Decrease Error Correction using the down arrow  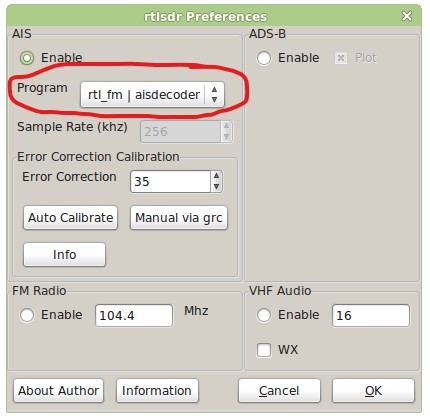(x=217, y=187)
